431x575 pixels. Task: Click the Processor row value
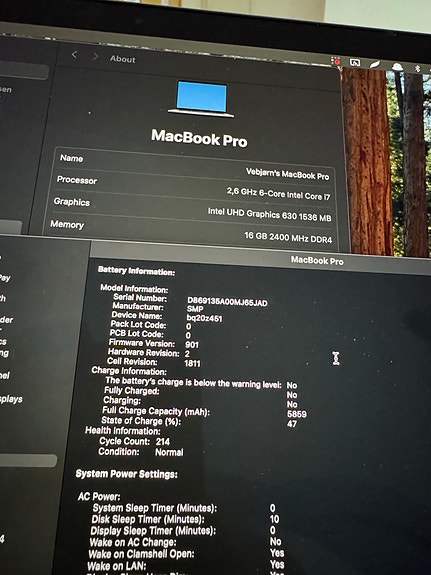pos(278,194)
